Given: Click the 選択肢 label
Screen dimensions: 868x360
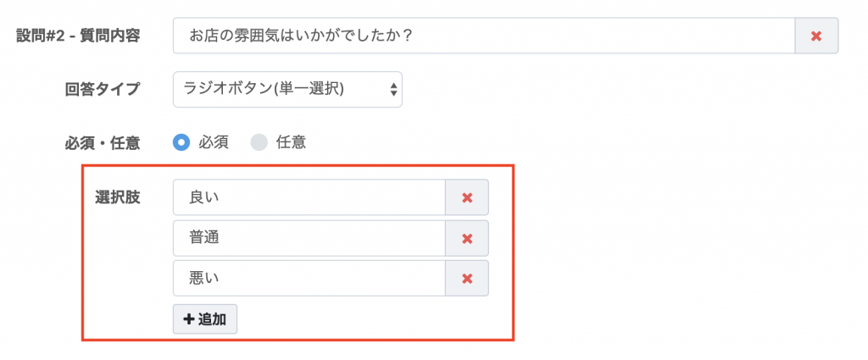Looking at the screenshot, I should [117, 197].
